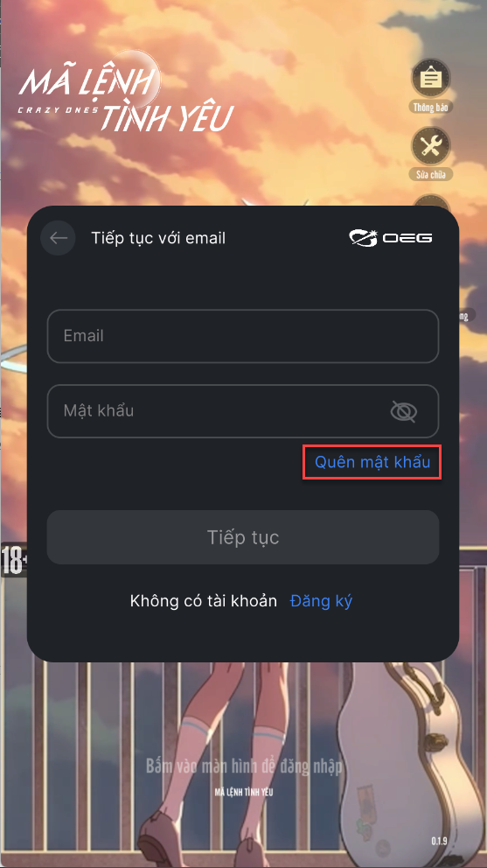Go back using the arrow button
This screenshot has width=487, height=868.
pos(58,238)
